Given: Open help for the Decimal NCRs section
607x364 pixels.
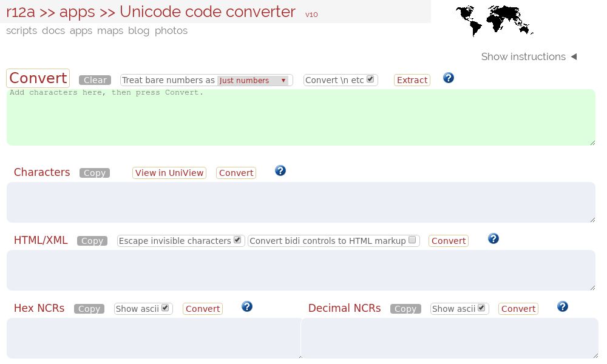Looking at the screenshot, I should tap(563, 307).
